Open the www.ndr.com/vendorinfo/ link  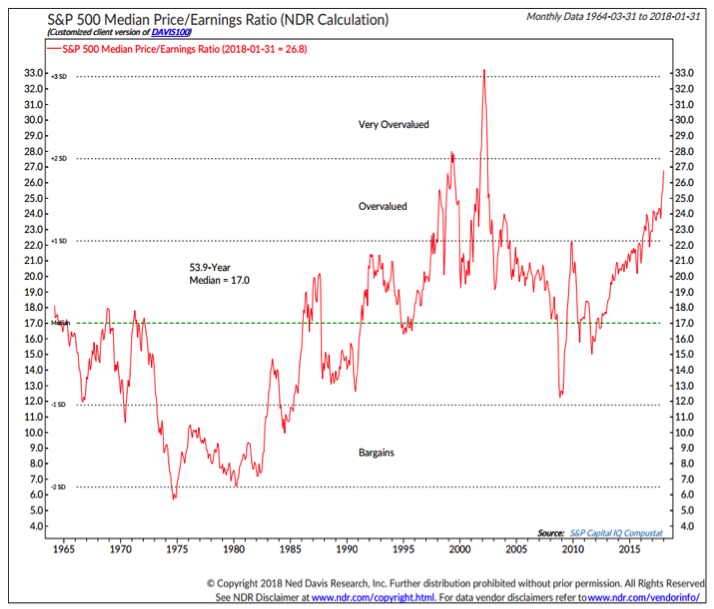coord(643,597)
